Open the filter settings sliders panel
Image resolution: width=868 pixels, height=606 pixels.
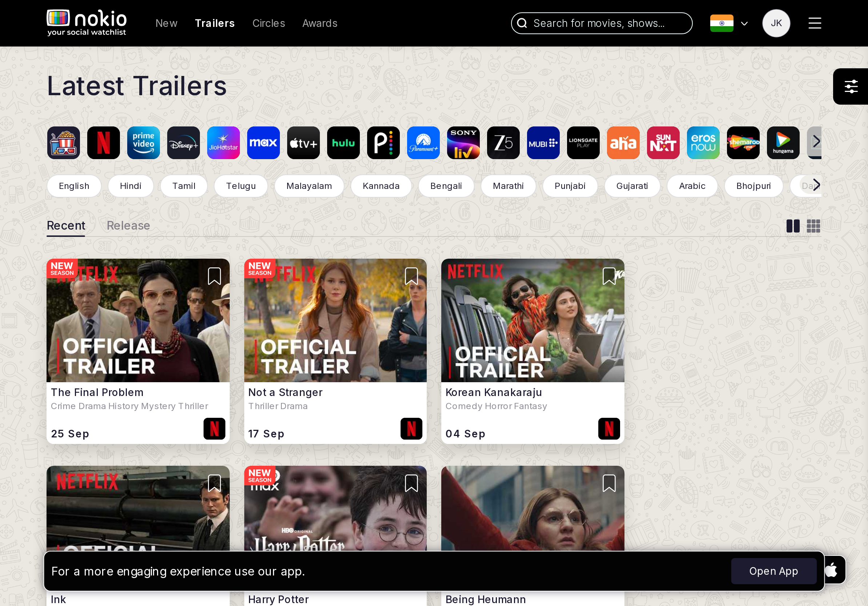pyautogui.click(x=851, y=86)
